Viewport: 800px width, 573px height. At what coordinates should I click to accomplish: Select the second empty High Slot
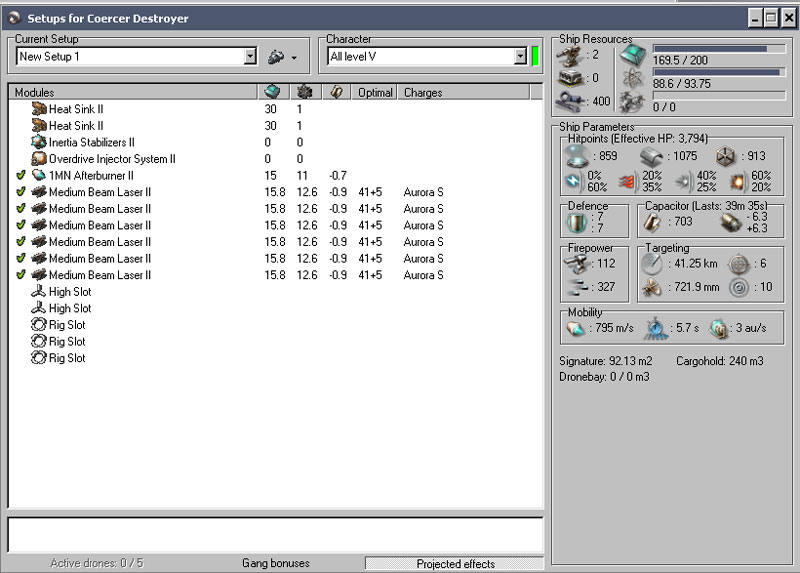point(61,308)
